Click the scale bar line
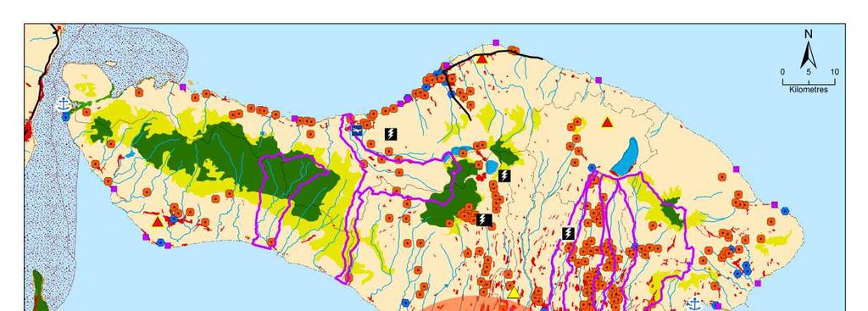The height and width of the screenshot is (311, 868). point(809,81)
